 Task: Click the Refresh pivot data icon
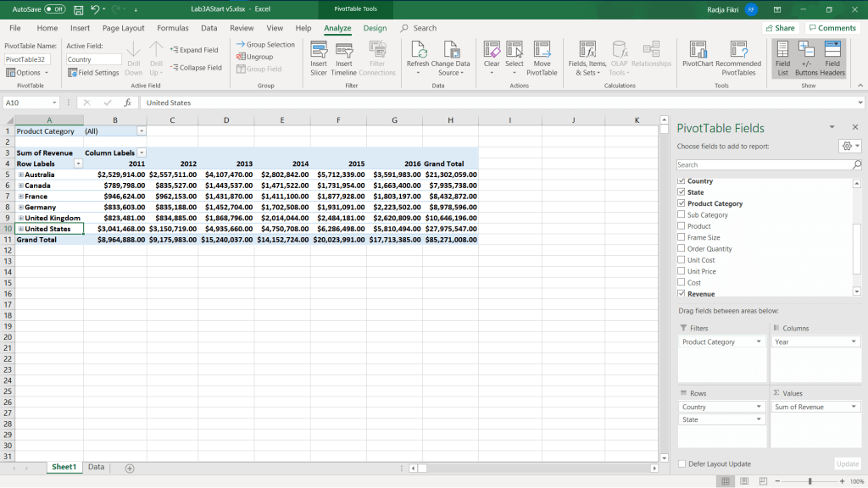(x=418, y=51)
